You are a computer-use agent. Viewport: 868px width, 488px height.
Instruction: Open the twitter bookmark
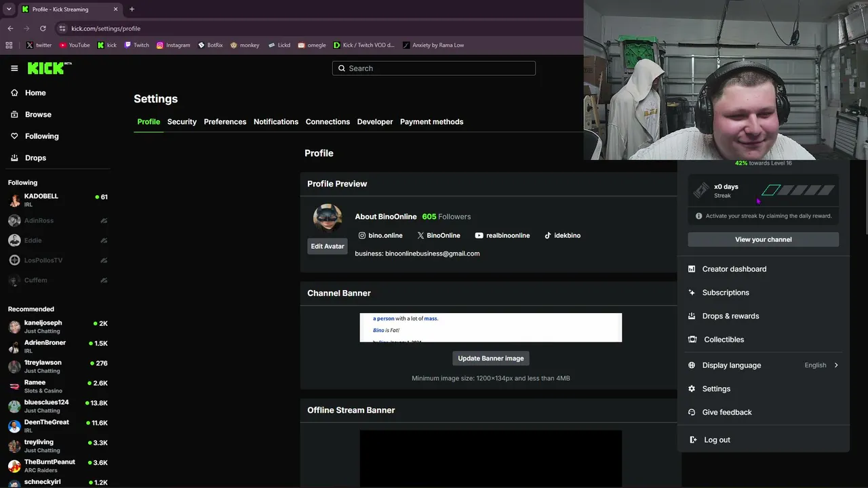coord(39,45)
